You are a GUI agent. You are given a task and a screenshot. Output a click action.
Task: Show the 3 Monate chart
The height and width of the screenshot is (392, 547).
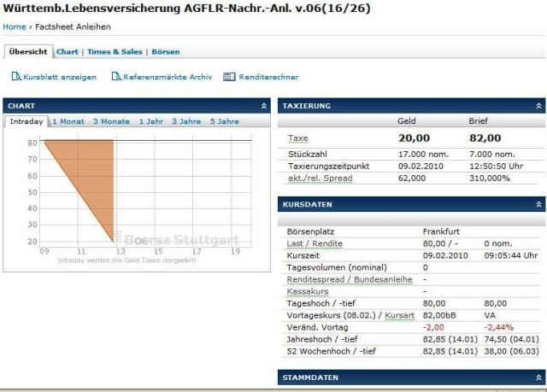[111, 121]
